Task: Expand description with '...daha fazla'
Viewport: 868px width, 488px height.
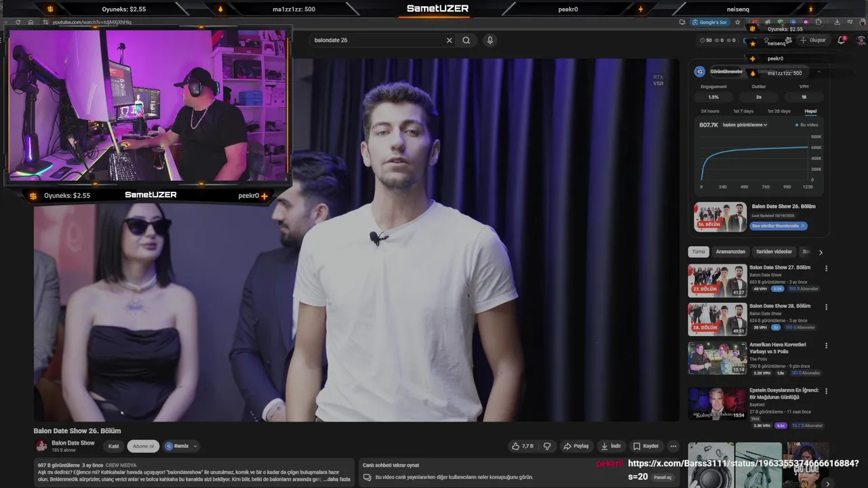Action: click(x=337, y=479)
